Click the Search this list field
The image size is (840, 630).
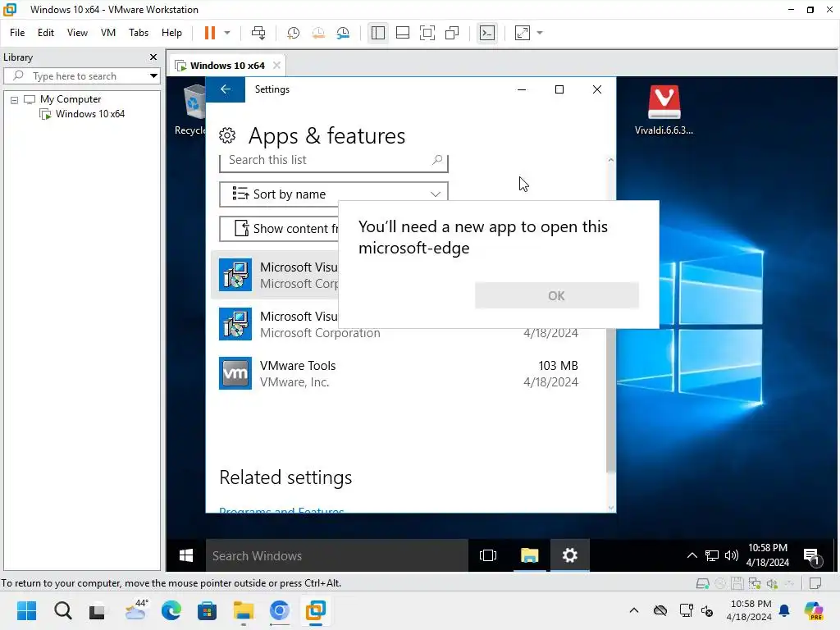(x=333, y=162)
